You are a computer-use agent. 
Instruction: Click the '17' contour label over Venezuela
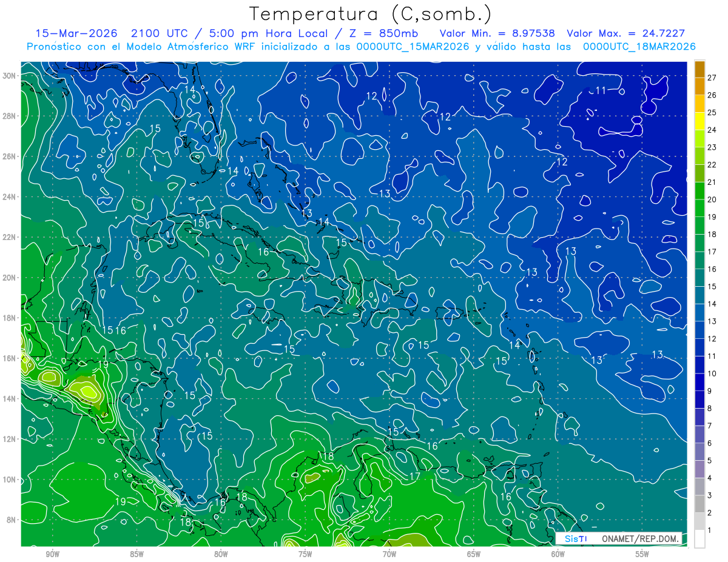click(x=414, y=477)
